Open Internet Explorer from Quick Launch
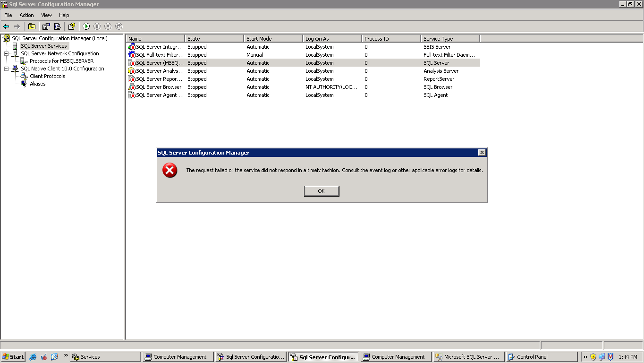This screenshot has height=363, width=644. pos(33,357)
